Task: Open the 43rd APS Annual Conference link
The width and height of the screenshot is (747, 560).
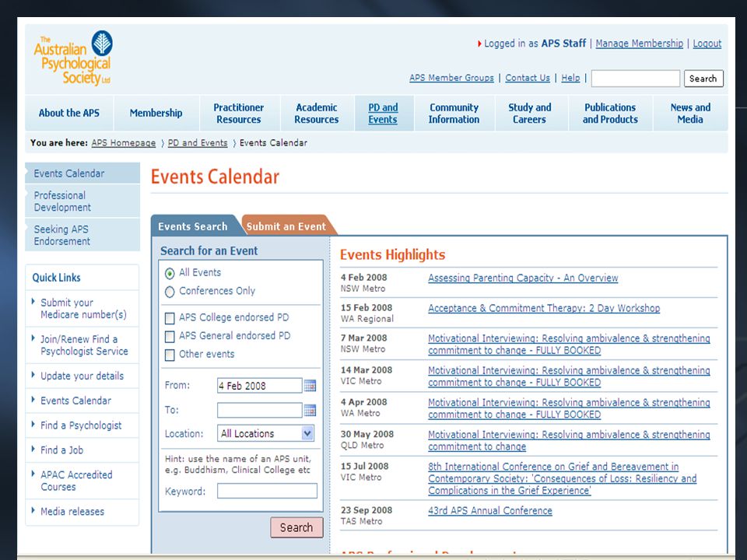Action: 490,510
